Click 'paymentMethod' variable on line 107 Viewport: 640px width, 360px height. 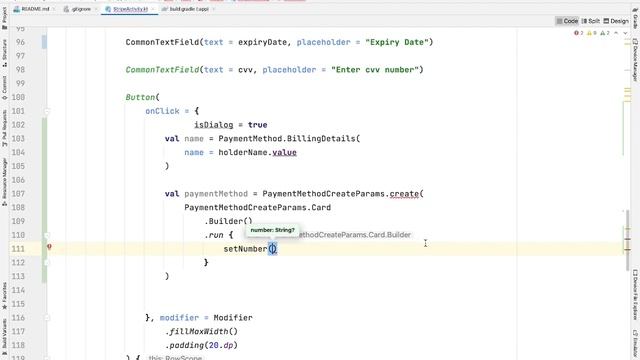coord(216,194)
